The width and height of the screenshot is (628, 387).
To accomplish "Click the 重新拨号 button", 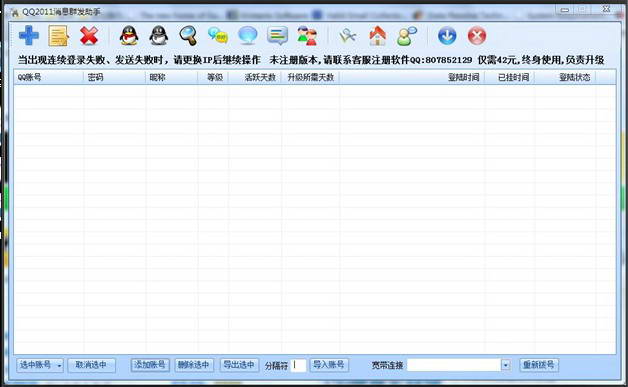I will point(539,365).
